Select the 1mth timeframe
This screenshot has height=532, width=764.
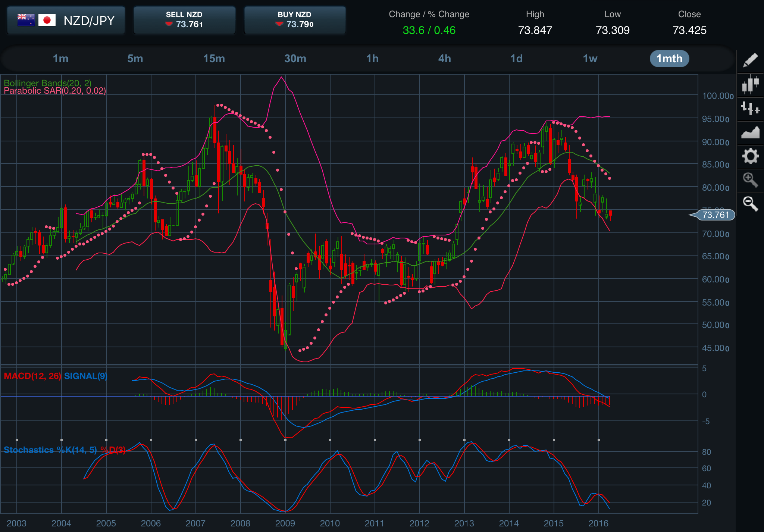669,59
